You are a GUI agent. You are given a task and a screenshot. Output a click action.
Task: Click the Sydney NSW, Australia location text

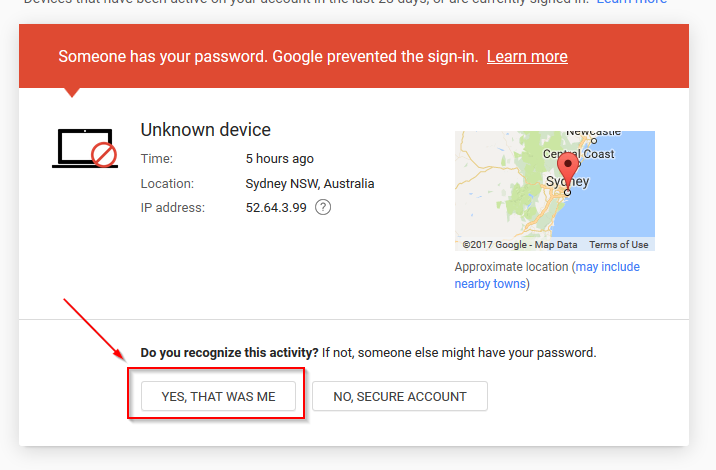pyautogui.click(x=310, y=184)
